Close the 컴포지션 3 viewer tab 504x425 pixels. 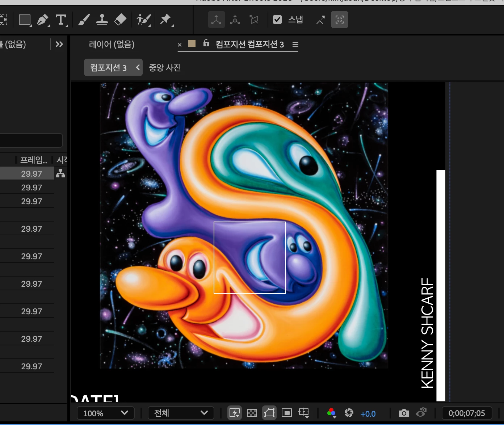click(x=180, y=45)
